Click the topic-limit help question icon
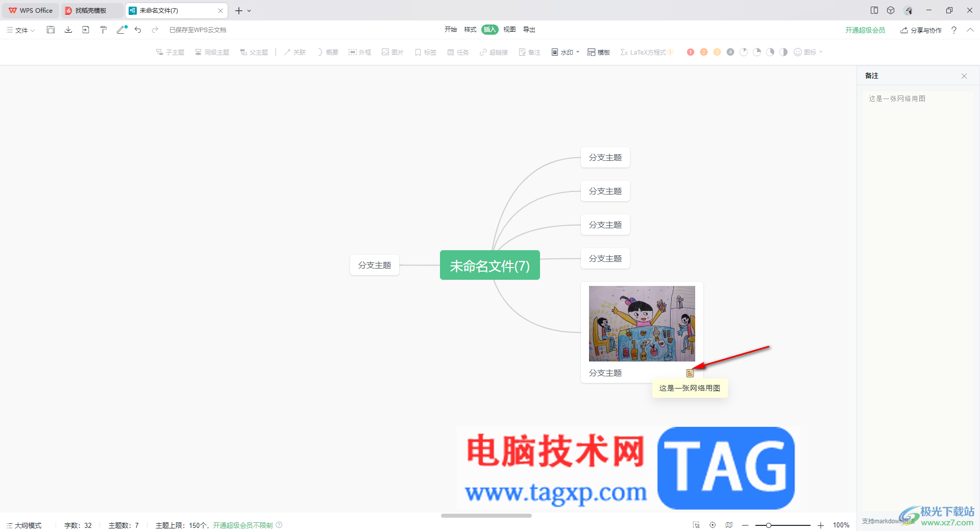The width and height of the screenshot is (980, 531). click(279, 525)
